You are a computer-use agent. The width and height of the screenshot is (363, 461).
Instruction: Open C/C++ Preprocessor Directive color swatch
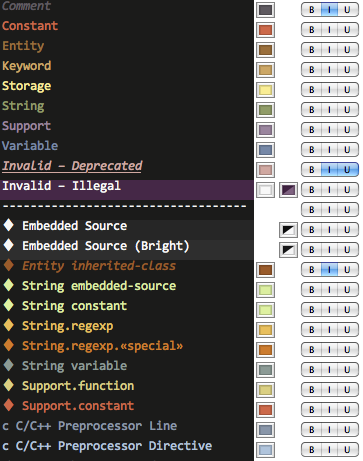[x=265, y=450]
